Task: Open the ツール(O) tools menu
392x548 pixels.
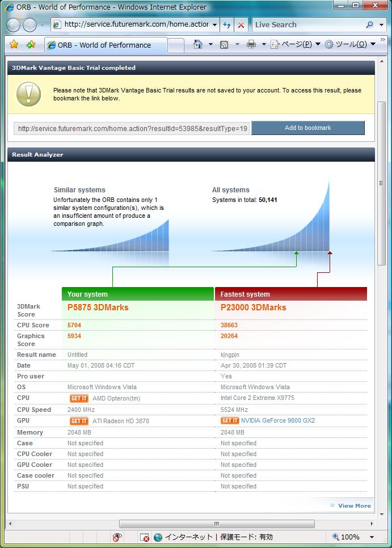Action: (349, 44)
